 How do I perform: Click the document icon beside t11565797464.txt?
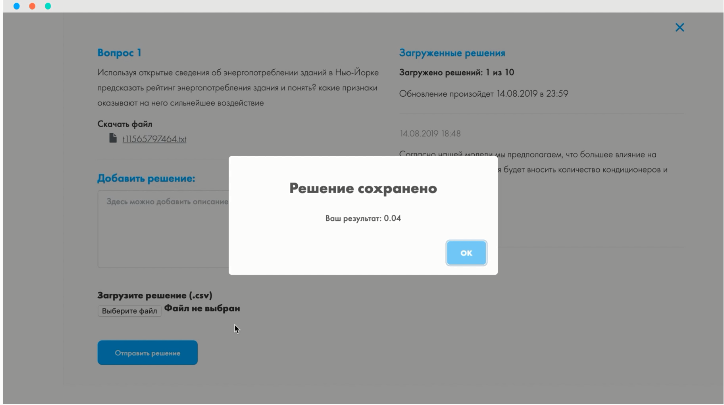click(113, 138)
